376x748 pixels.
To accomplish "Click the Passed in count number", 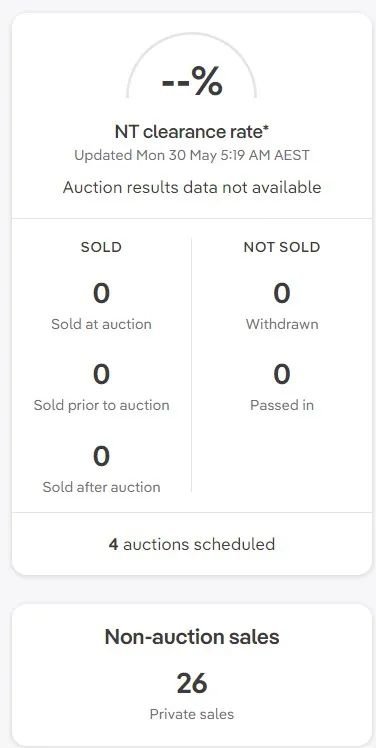I will click(x=282, y=374).
